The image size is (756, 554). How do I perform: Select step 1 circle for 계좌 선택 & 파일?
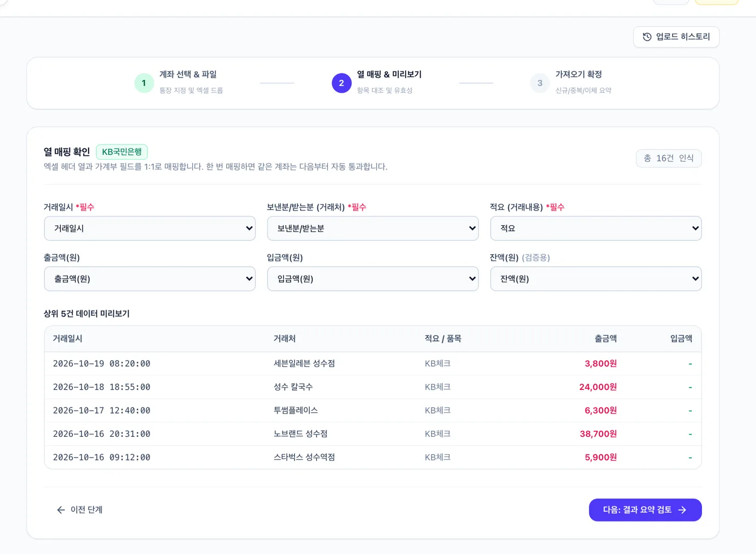144,83
